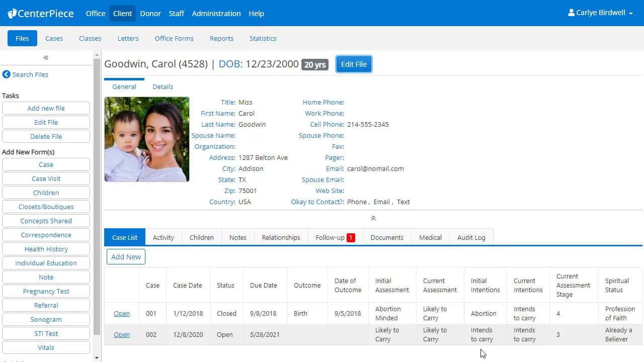Select the General tab
The image size is (644, 362).
[x=124, y=86]
